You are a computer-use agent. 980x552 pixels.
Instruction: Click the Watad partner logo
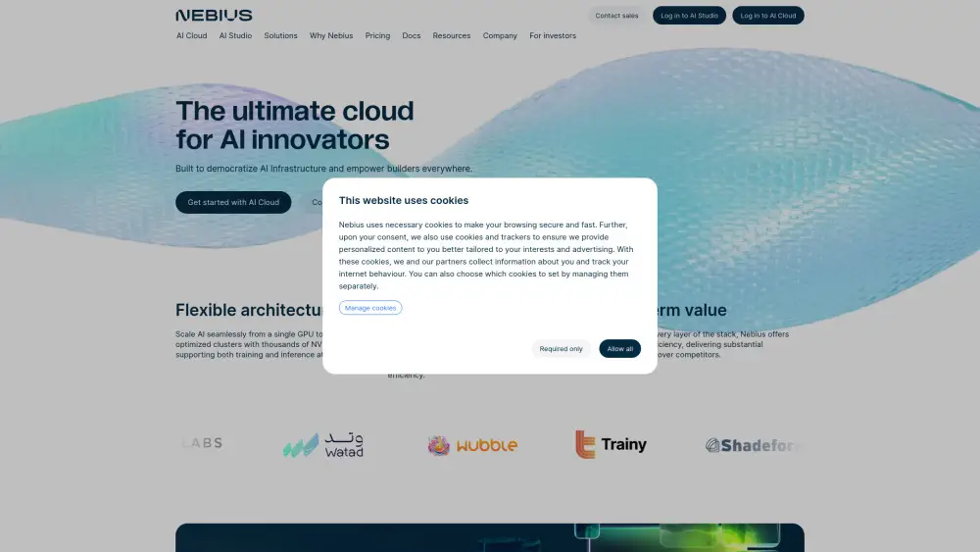[x=323, y=445]
